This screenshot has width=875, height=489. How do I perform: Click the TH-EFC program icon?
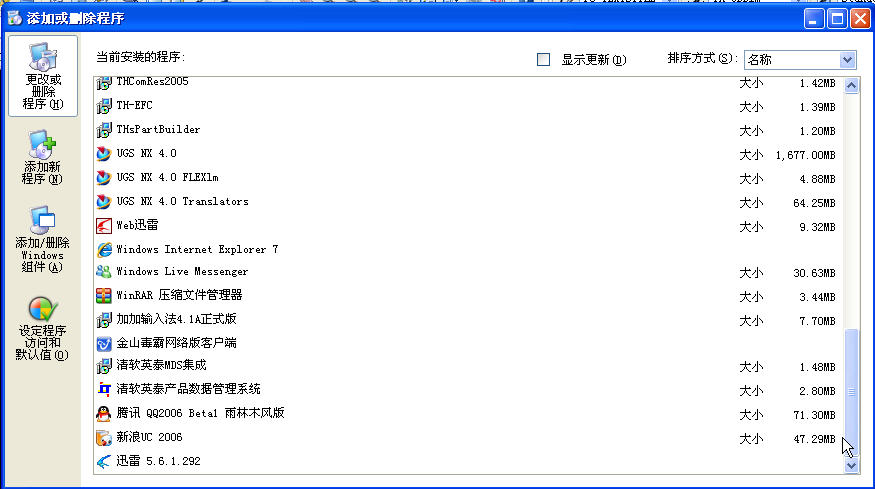point(104,106)
